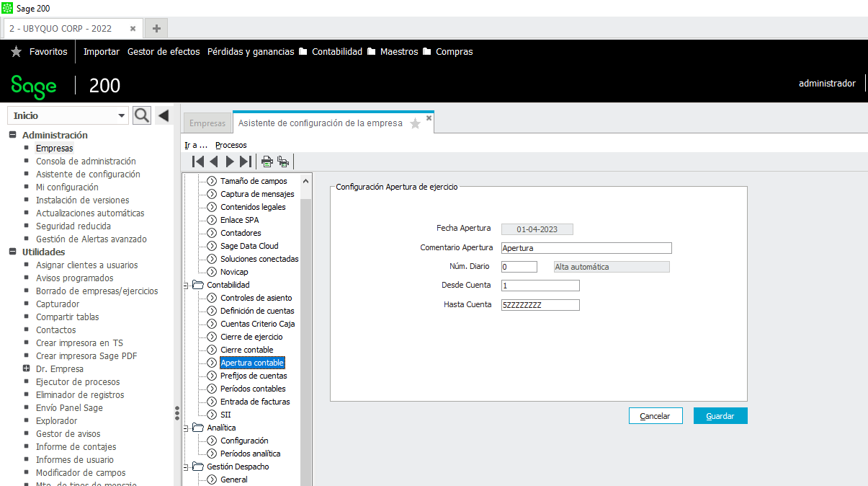Click the folder icon of Gestión Despacho node
Image resolution: width=868 pixels, height=486 pixels.
(x=198, y=467)
